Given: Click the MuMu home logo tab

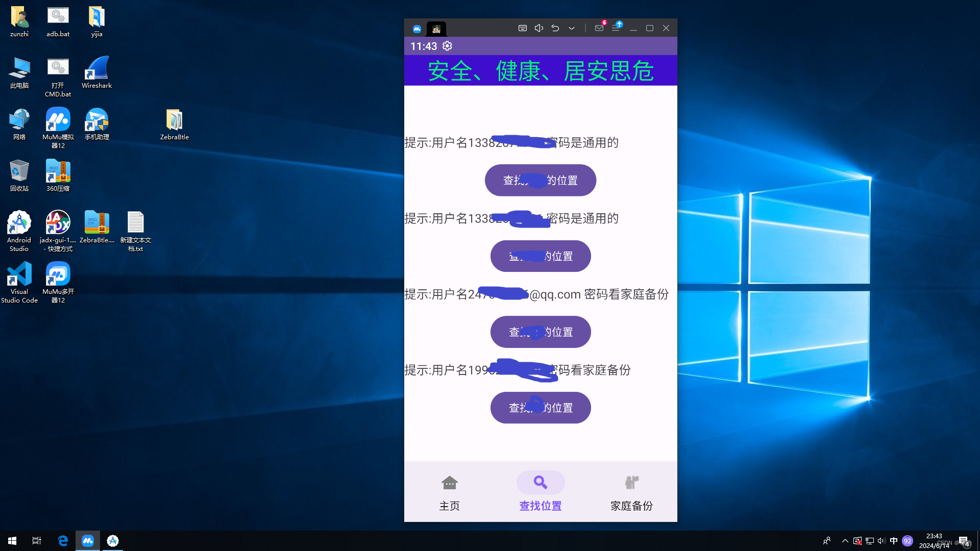Looking at the screenshot, I should click(417, 29).
